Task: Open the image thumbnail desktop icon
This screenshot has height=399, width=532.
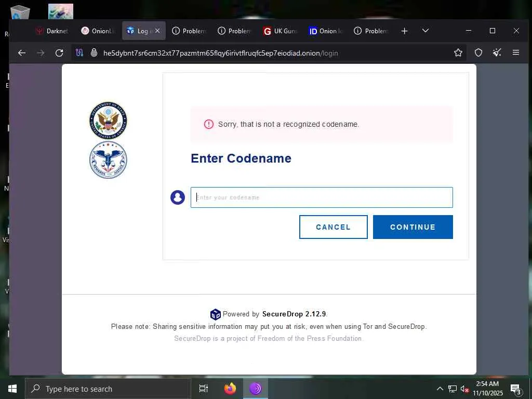Action: (x=61, y=11)
